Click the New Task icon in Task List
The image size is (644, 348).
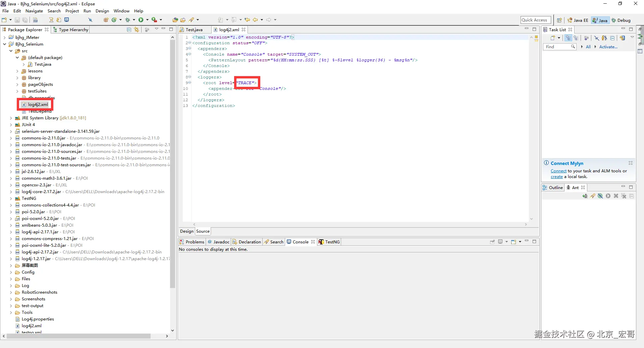(x=553, y=38)
